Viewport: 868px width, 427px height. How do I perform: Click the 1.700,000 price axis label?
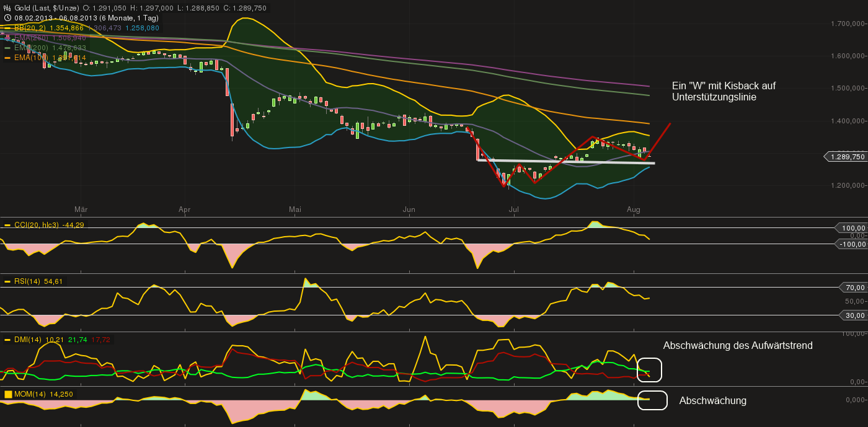click(x=849, y=24)
